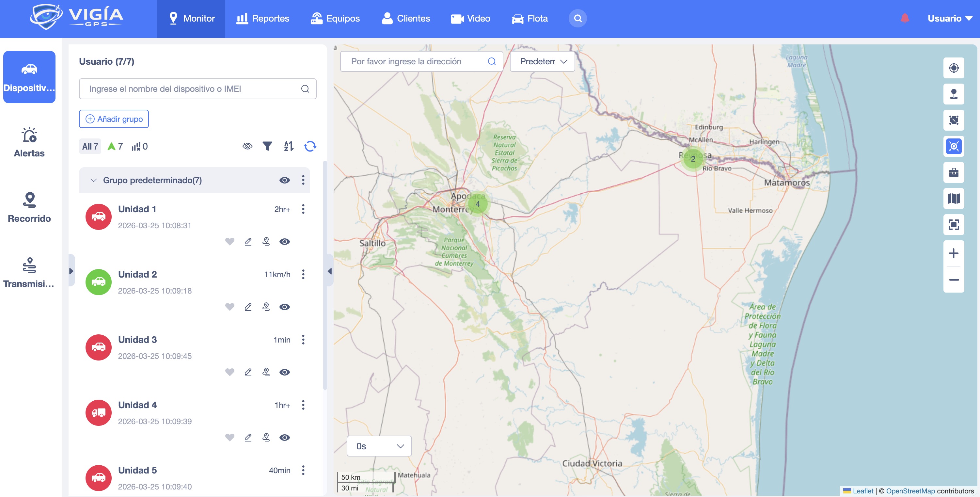
Task: Click the circular search icon in top navbar
Action: [577, 18]
